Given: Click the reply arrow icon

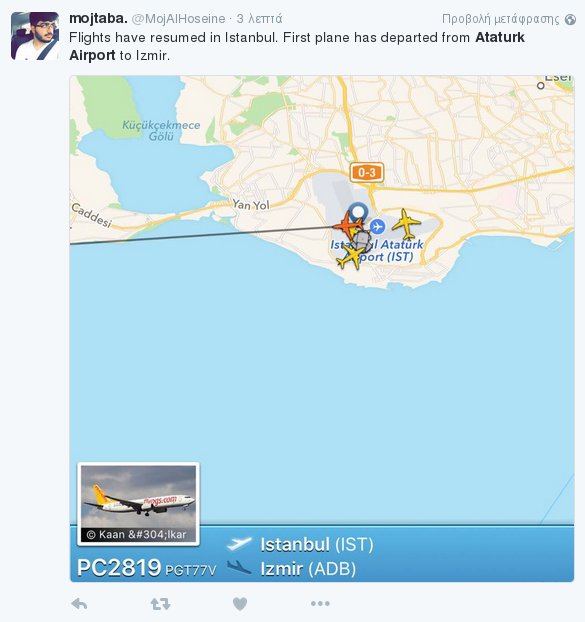Looking at the screenshot, I should click(x=79, y=604).
